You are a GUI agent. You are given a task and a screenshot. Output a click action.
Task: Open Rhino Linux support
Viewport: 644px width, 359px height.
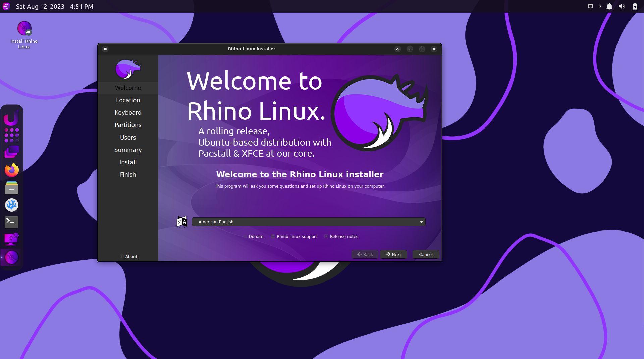(294, 236)
